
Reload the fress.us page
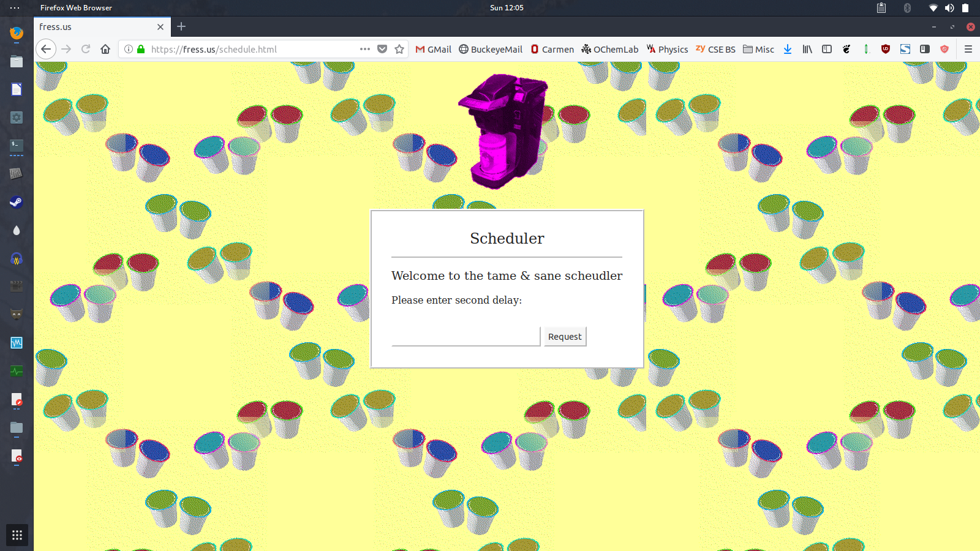tap(86, 49)
